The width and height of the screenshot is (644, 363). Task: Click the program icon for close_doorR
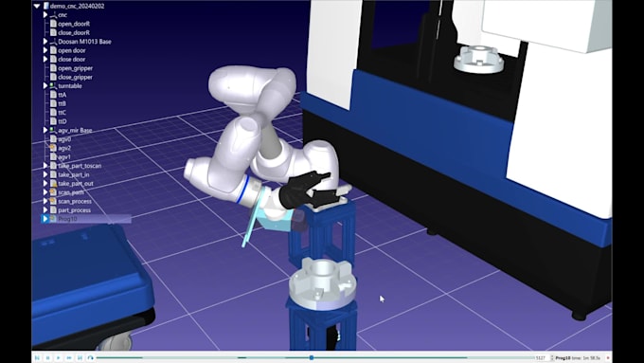tap(53, 32)
